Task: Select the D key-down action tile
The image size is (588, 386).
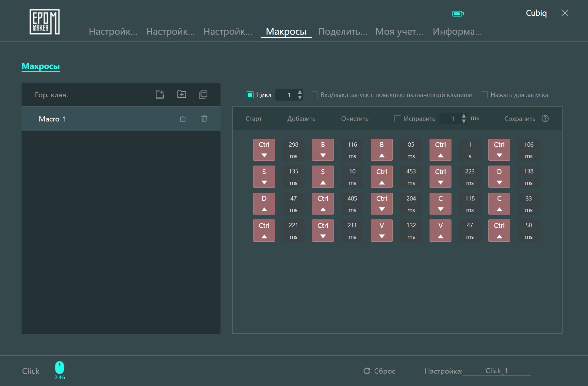Action: coord(499,177)
